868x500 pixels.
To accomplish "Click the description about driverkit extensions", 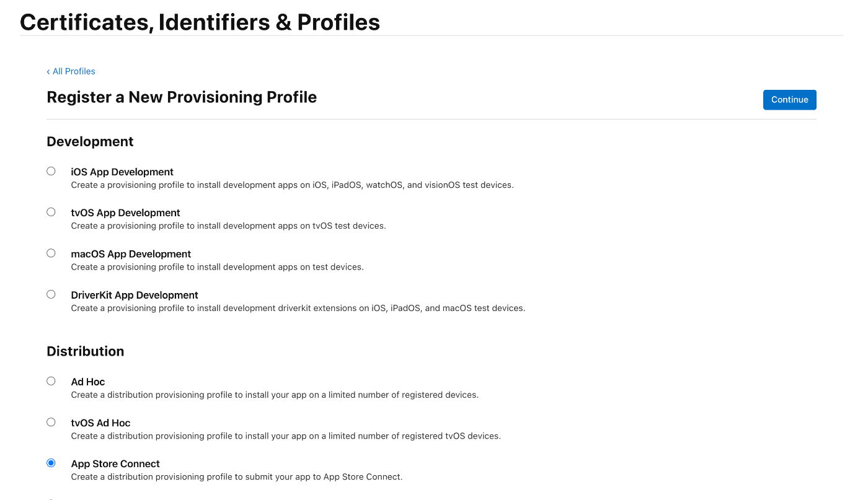I will pos(298,308).
